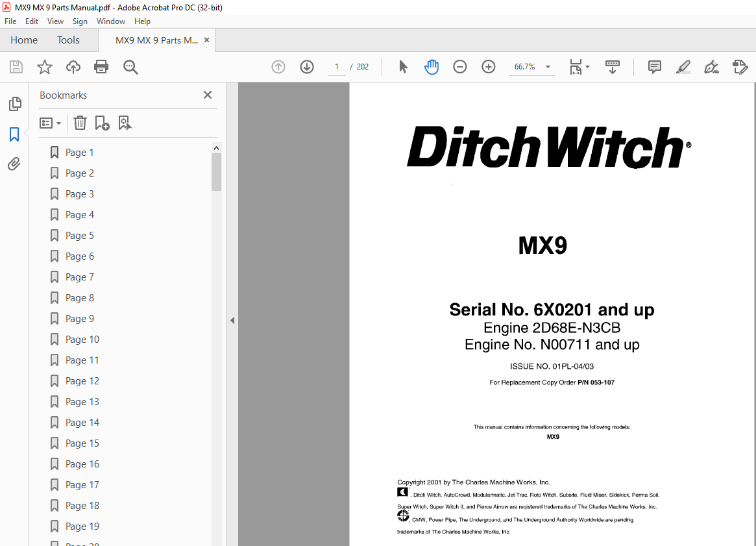Click the bookmarks panel scrollbar

pyautogui.click(x=217, y=172)
